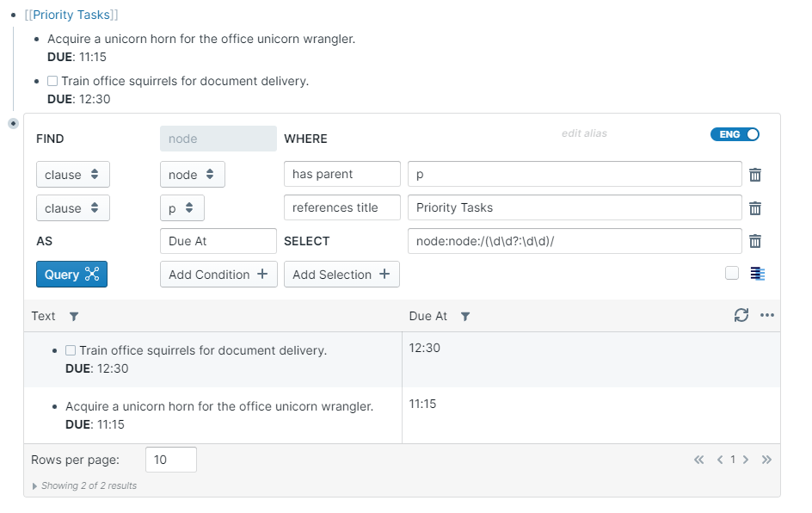Check the squirrels task checkbox in results
The image size is (812, 513).
click(71, 351)
